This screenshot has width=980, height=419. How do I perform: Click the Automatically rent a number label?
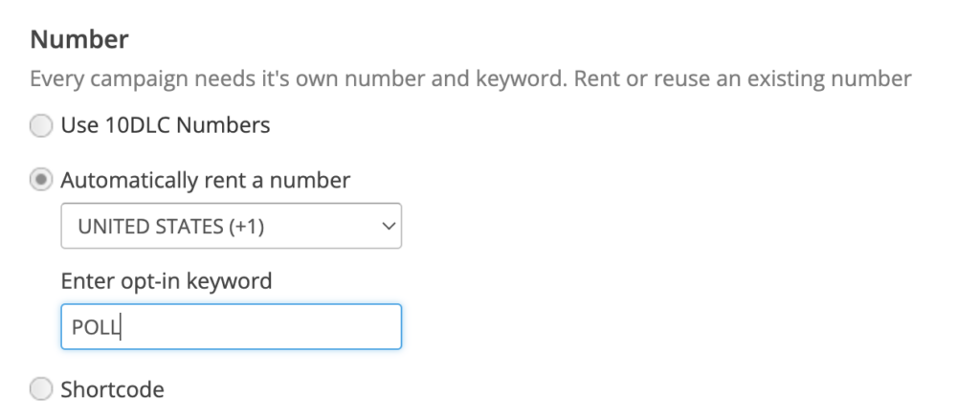206,181
